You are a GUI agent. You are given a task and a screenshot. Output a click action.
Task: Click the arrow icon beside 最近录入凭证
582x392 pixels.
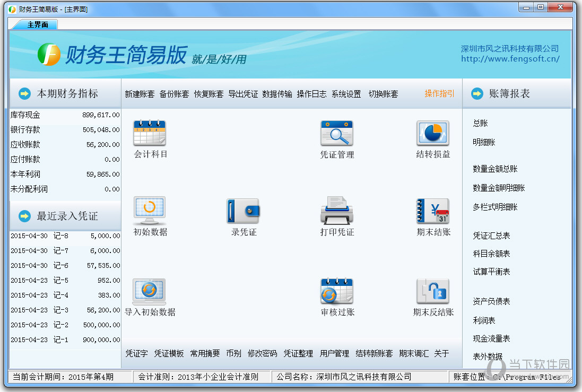pos(25,216)
